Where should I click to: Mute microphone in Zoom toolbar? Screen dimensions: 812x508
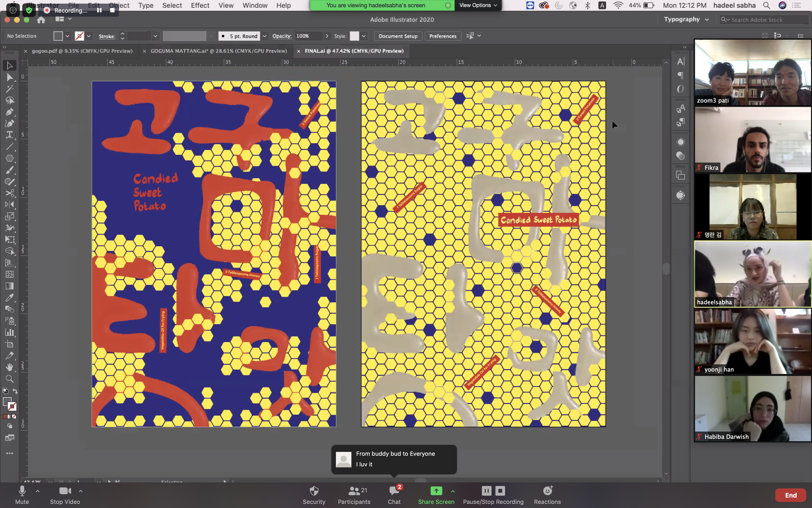[22, 495]
